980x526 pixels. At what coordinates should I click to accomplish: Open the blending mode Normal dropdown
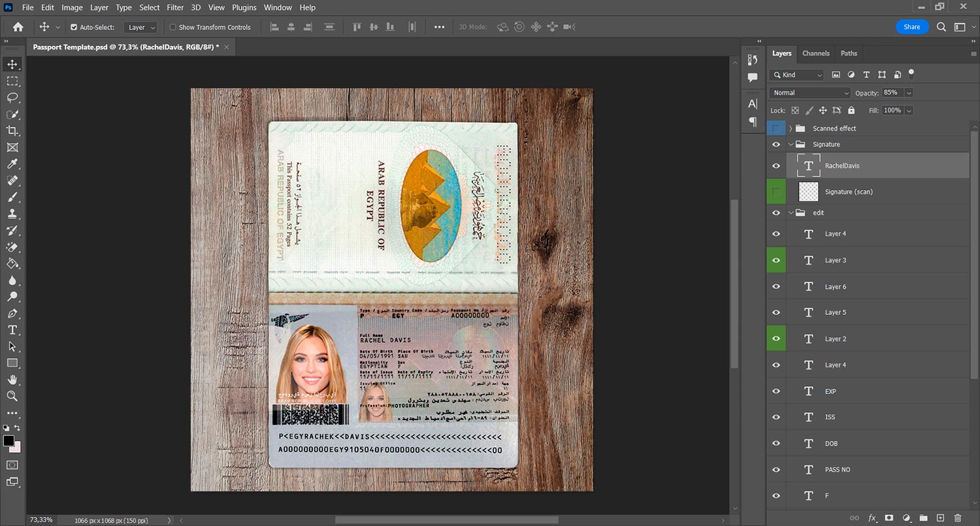pyautogui.click(x=810, y=93)
